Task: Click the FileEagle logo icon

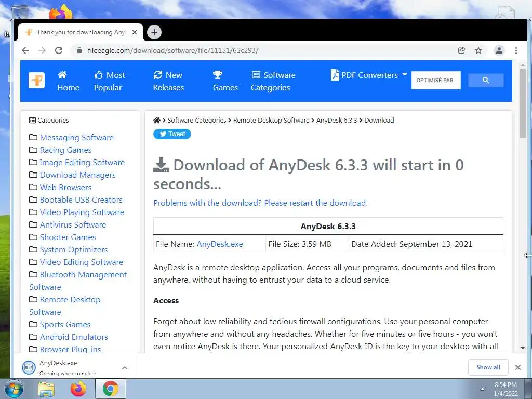Action: pyautogui.click(x=37, y=81)
